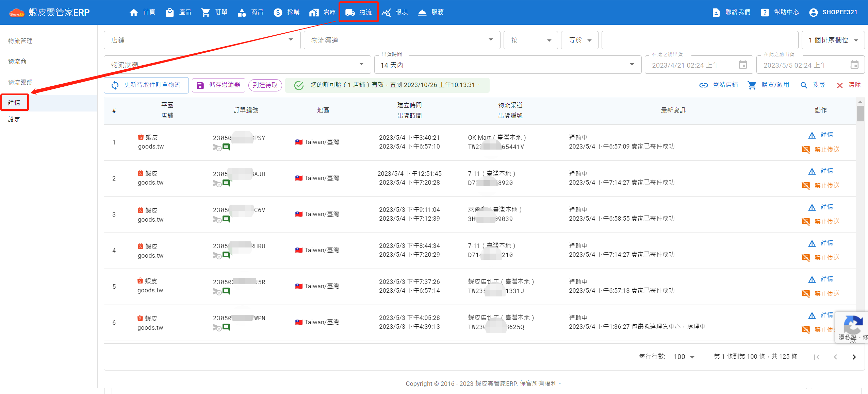Click 禁止傳送 for row 3
Viewport: 868px width, 394px height.
pyautogui.click(x=821, y=222)
